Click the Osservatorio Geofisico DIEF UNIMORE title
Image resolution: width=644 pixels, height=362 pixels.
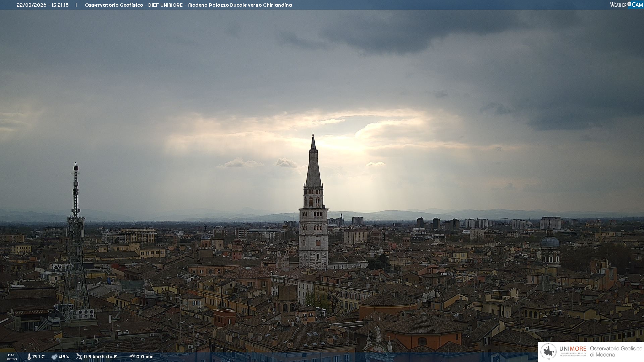point(188,5)
